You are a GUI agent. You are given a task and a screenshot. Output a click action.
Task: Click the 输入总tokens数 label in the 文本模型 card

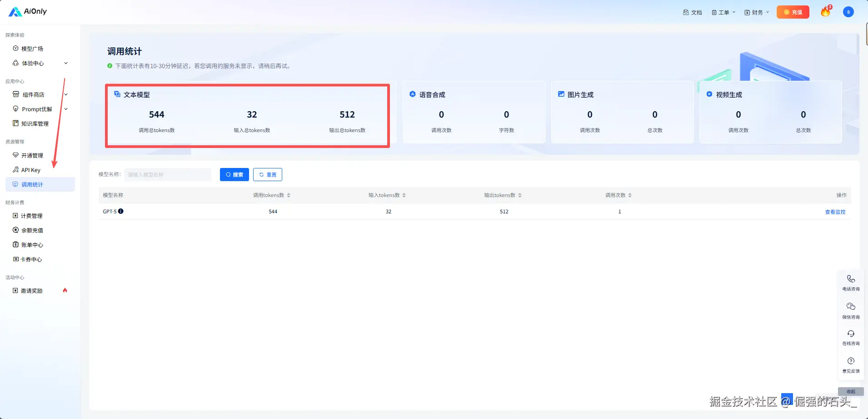tap(252, 130)
